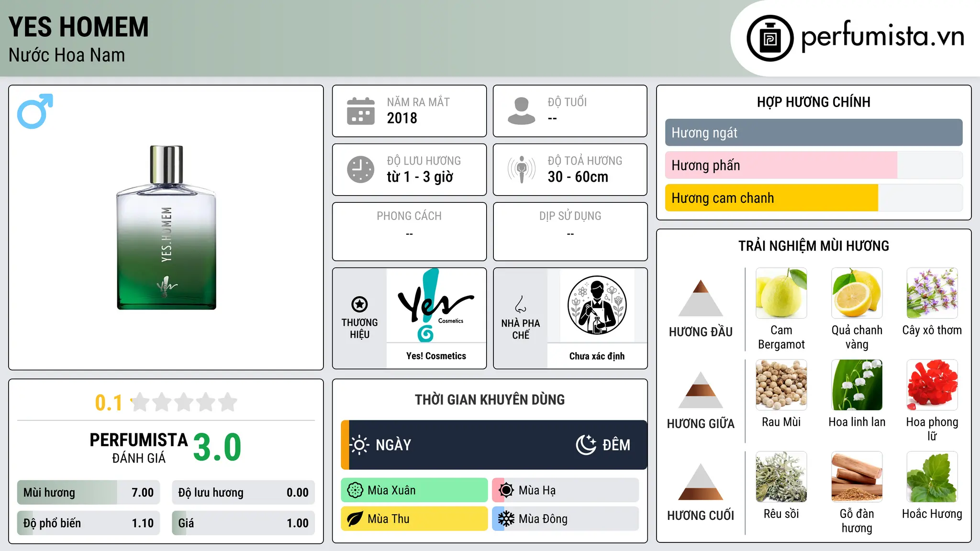Click the blue male gender symbol icon
This screenshot has height=551, width=980.
click(35, 111)
